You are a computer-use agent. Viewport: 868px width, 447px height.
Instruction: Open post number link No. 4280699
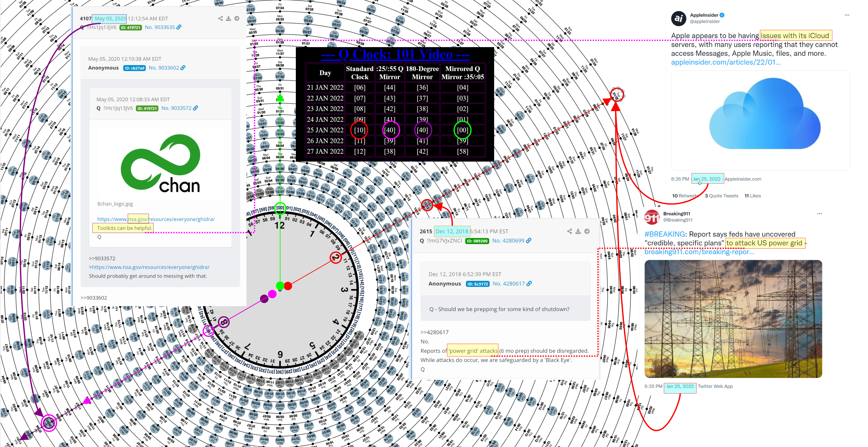508,241
